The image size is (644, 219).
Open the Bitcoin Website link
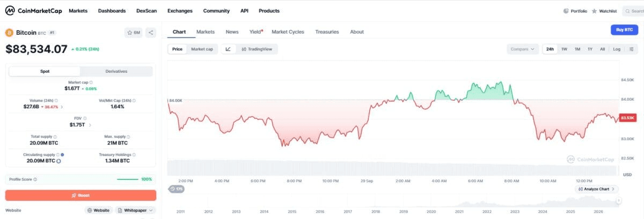(98, 210)
